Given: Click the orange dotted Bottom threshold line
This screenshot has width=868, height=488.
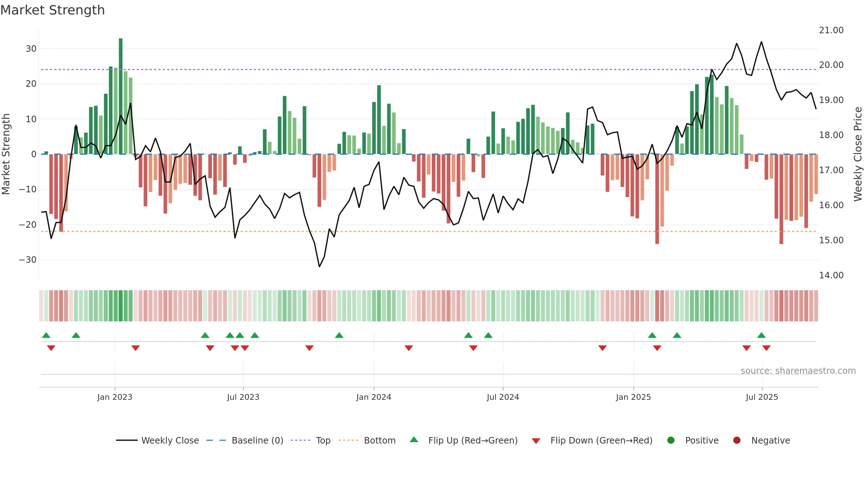Looking at the screenshot, I should (429, 231).
